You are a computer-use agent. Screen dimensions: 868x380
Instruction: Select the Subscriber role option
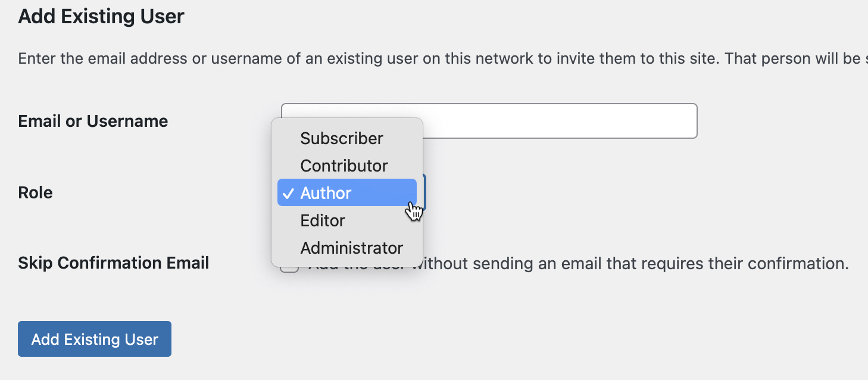[x=342, y=138]
